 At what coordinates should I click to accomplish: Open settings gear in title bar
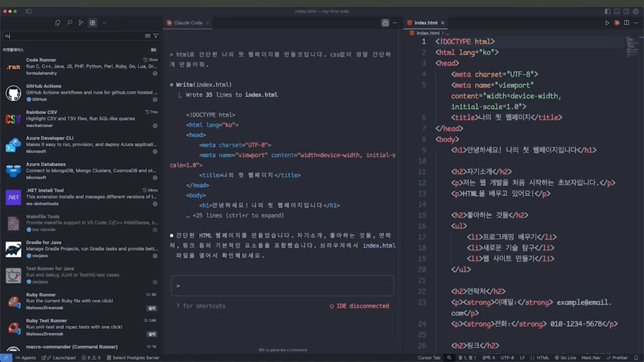pyautogui.click(x=636, y=11)
